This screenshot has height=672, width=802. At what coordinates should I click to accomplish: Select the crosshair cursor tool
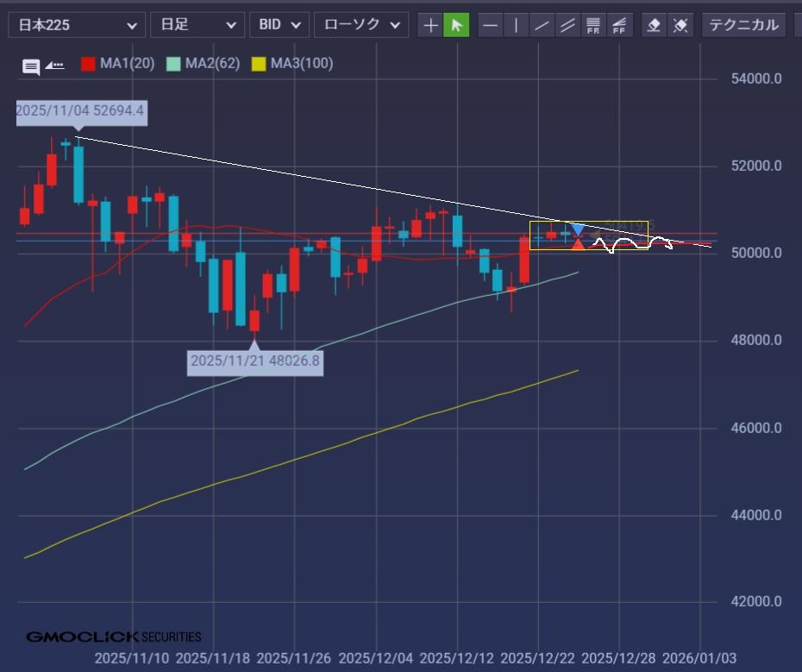point(430,25)
